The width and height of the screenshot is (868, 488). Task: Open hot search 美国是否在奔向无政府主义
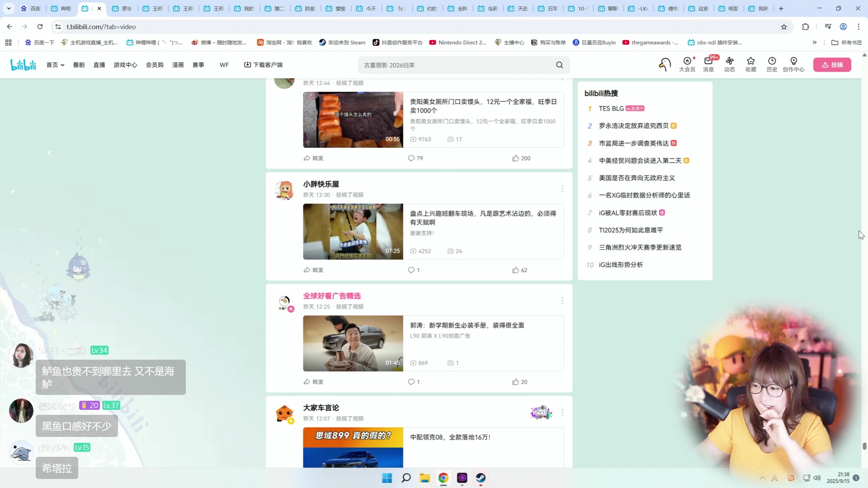(x=637, y=178)
